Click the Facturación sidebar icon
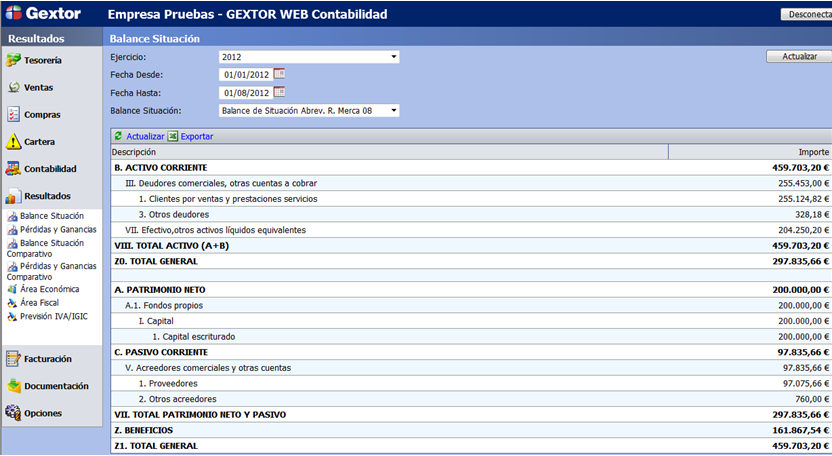 click(x=14, y=358)
